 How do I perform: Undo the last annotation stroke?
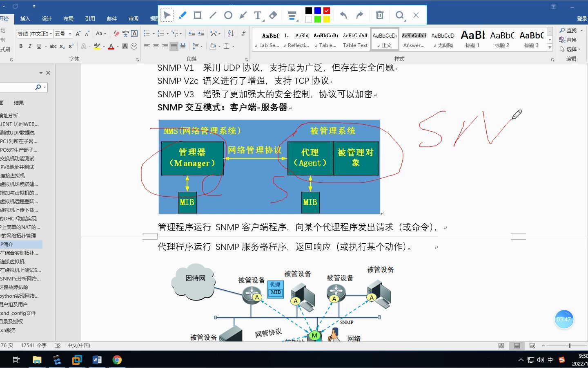343,15
